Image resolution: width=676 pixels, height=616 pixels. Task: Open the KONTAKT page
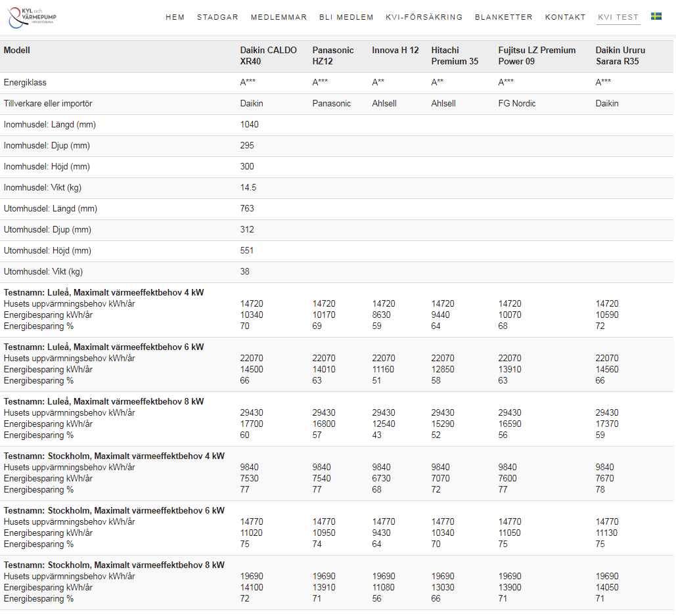(565, 17)
